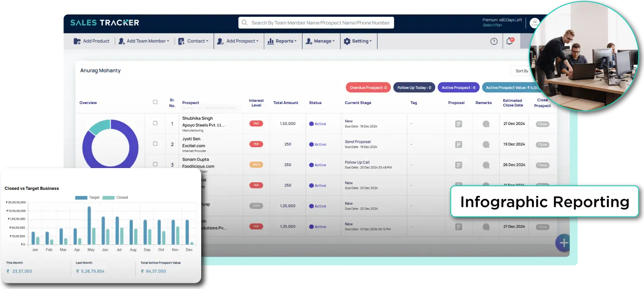Open the Reports dropdown menu
Screen dimensions: 644x289
click(282, 41)
